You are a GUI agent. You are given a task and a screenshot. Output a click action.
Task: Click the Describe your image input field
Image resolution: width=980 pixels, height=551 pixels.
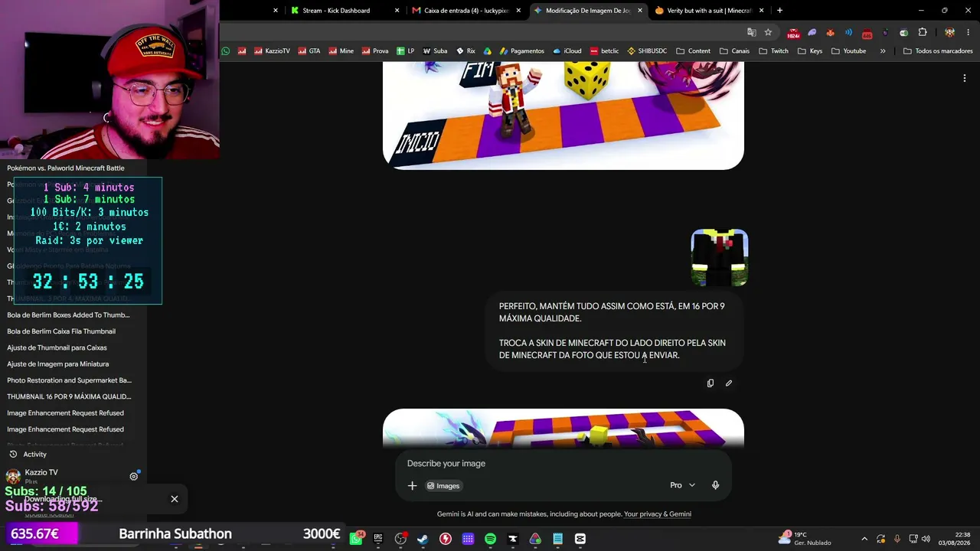(563, 464)
